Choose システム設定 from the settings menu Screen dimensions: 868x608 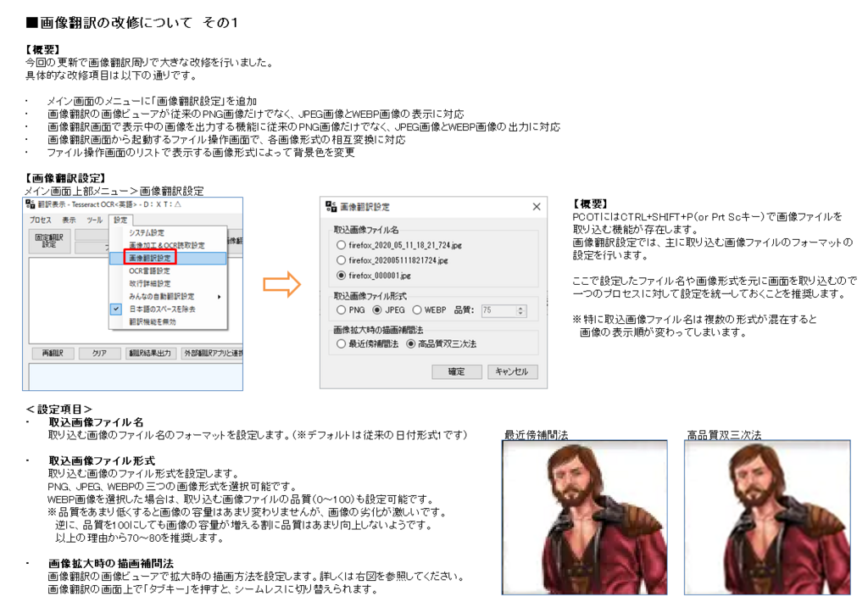(147, 232)
